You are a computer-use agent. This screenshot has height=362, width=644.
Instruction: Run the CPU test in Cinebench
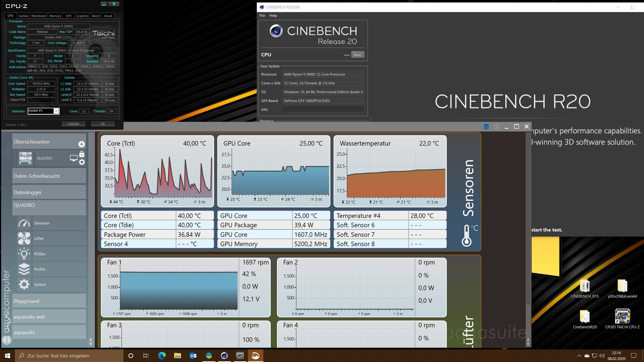[357, 55]
